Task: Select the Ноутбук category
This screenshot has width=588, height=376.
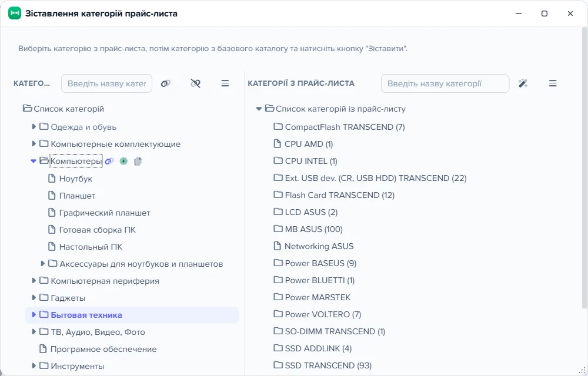Action: (x=75, y=179)
